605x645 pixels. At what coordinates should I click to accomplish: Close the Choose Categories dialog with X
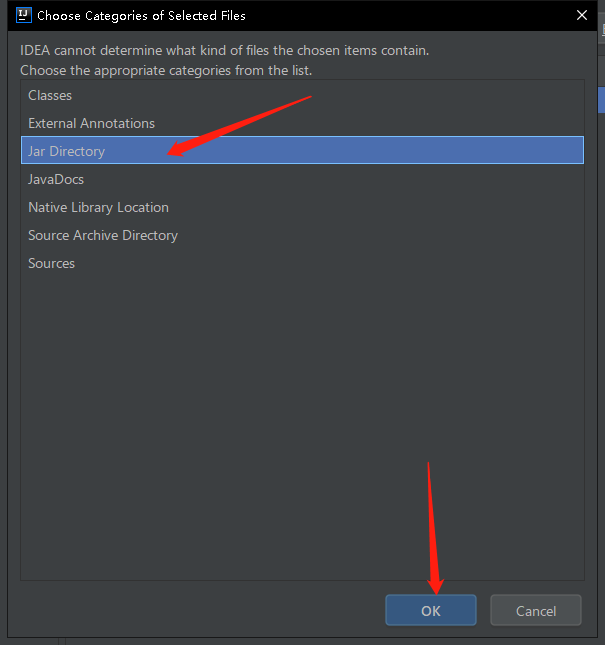(x=582, y=15)
